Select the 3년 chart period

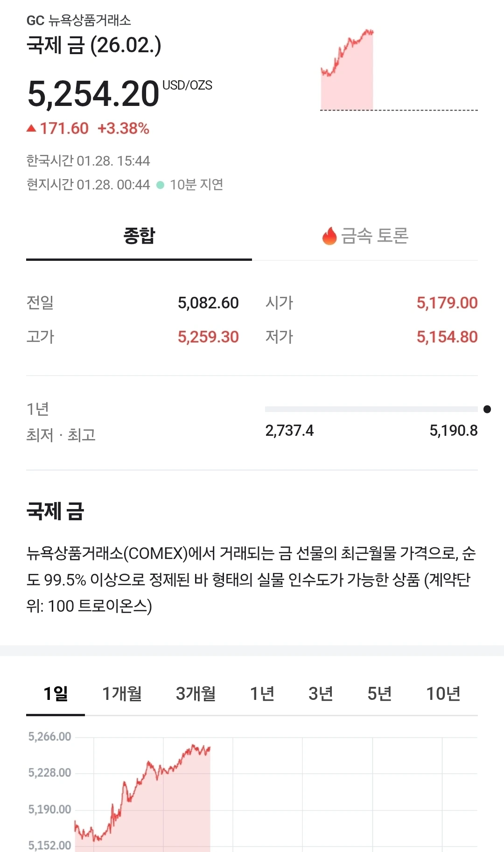(321, 694)
